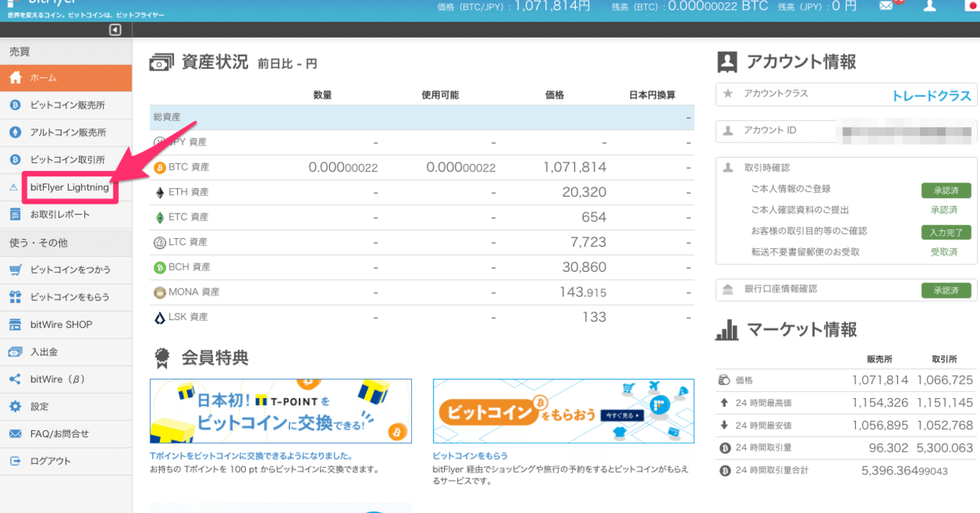
Task: Select the Japan flag language icon
Action: 972,6
